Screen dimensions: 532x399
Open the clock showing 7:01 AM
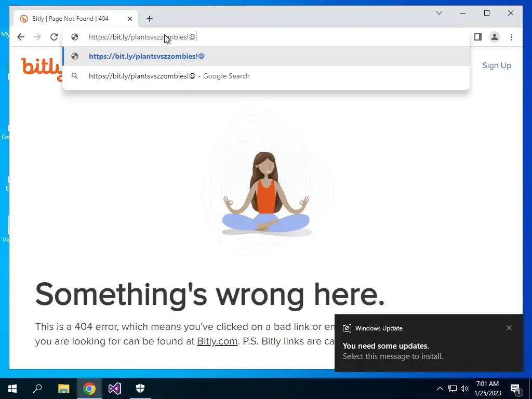[487, 389]
